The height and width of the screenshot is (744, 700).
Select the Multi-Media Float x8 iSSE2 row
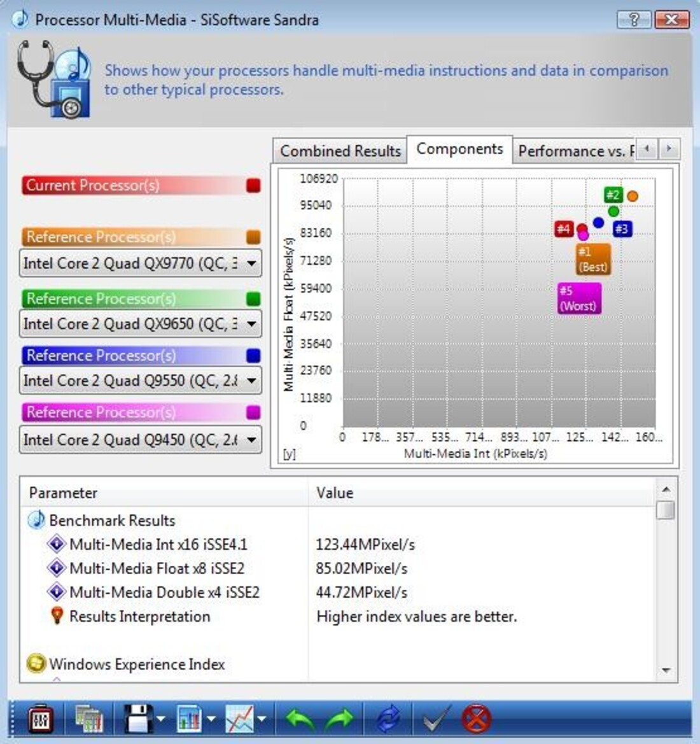pos(337,568)
